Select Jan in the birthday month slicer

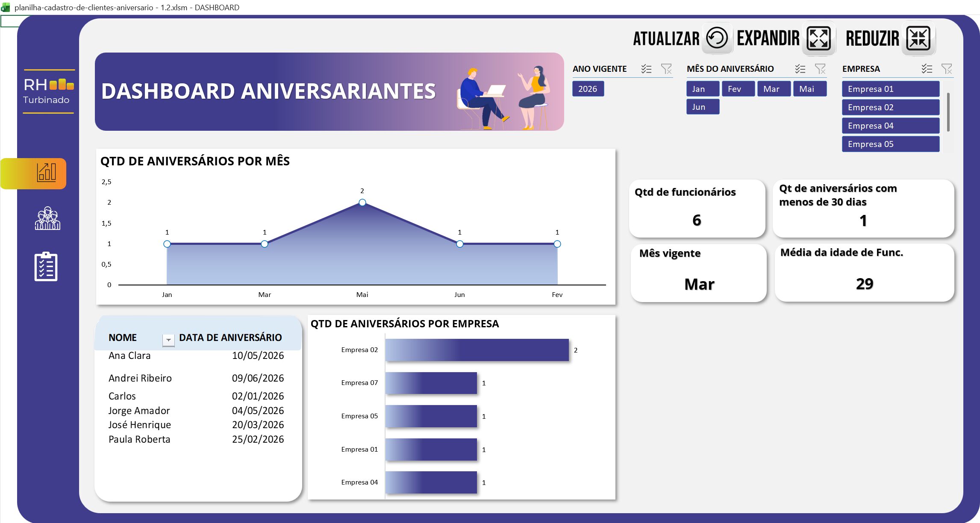point(702,88)
